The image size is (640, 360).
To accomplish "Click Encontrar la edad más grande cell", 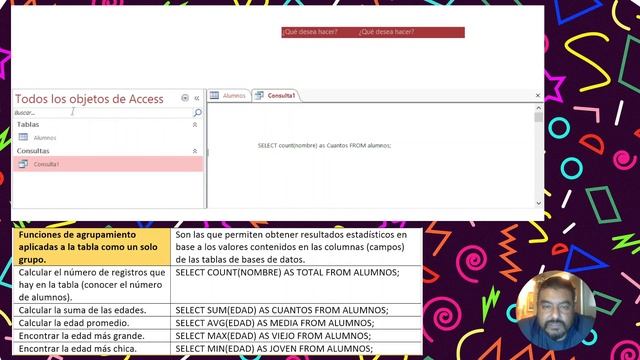I will [x=92, y=336].
